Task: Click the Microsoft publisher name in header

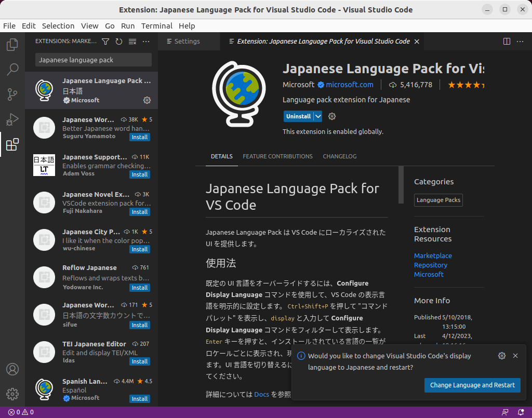Action: coord(299,85)
